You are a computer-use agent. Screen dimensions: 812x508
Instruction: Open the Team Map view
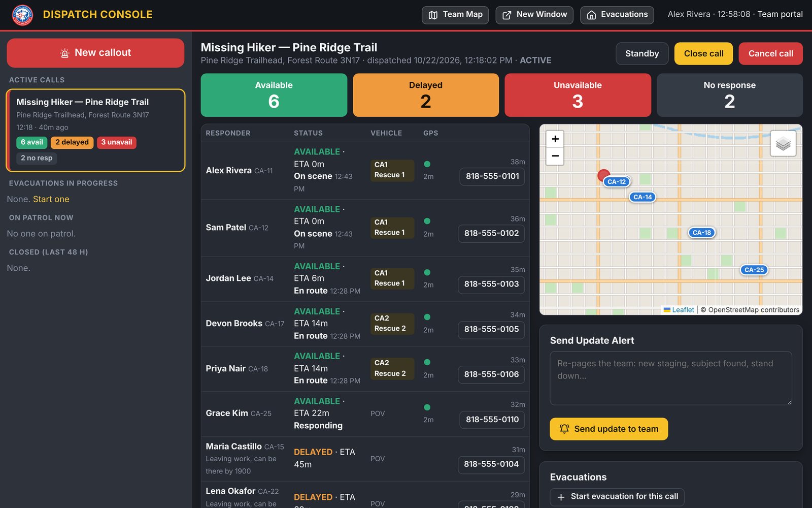(455, 15)
